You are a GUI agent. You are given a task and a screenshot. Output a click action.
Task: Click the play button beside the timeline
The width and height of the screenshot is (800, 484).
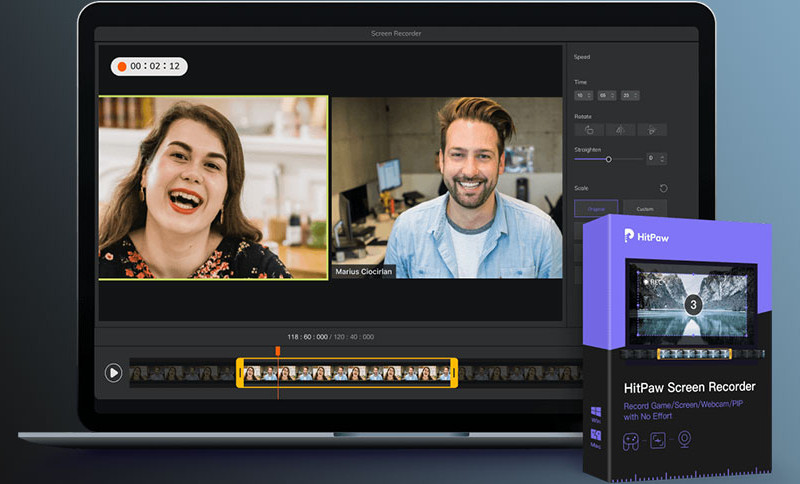(113, 373)
